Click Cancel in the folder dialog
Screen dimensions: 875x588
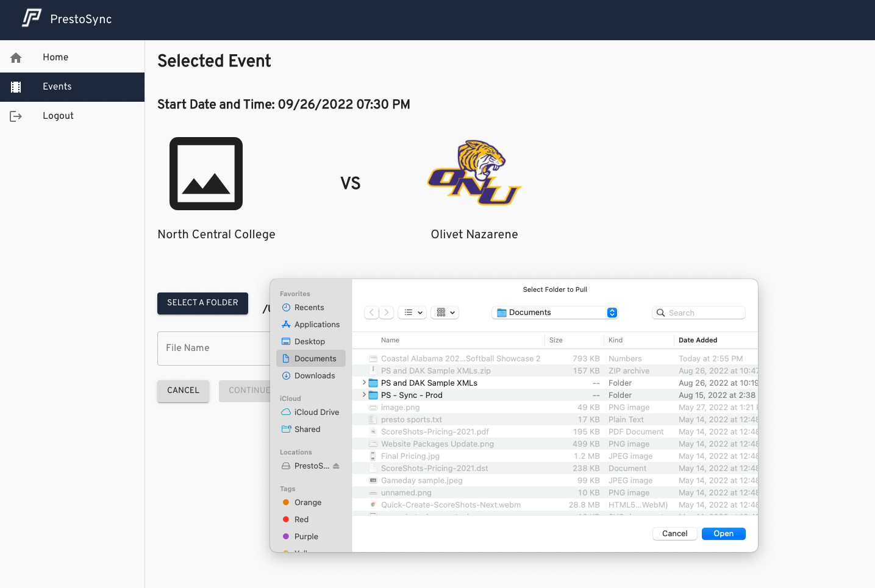point(675,534)
